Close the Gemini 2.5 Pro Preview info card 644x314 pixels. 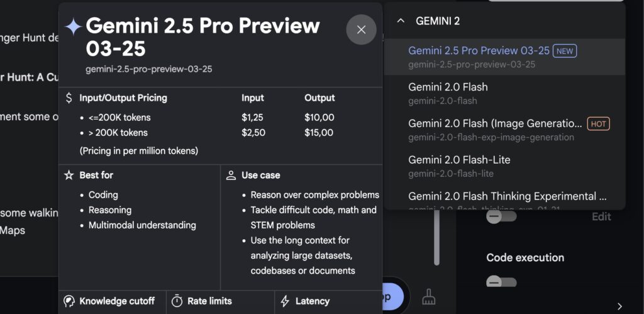pyautogui.click(x=361, y=30)
